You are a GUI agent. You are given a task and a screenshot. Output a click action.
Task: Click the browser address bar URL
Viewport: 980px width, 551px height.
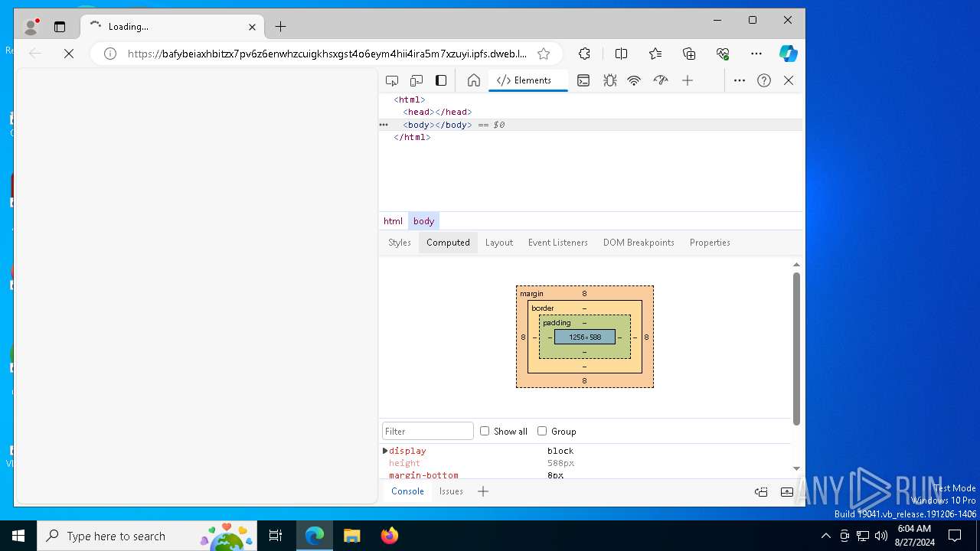point(327,54)
